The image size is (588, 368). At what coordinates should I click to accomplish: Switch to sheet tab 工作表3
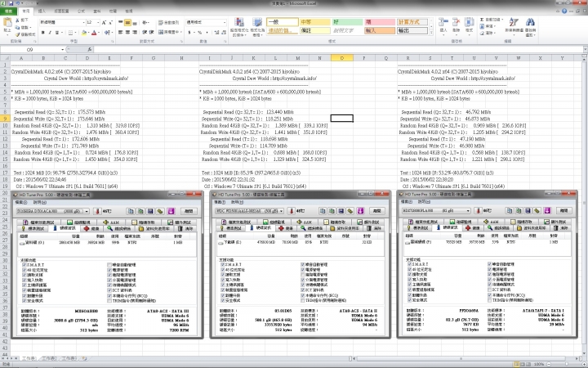pos(69,359)
